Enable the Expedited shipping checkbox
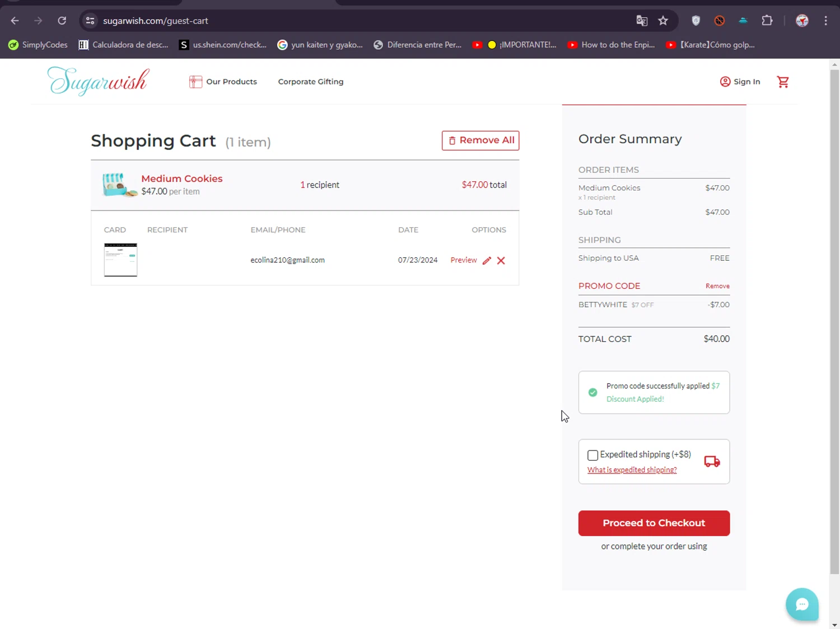This screenshot has height=629, width=840. pyautogui.click(x=592, y=455)
